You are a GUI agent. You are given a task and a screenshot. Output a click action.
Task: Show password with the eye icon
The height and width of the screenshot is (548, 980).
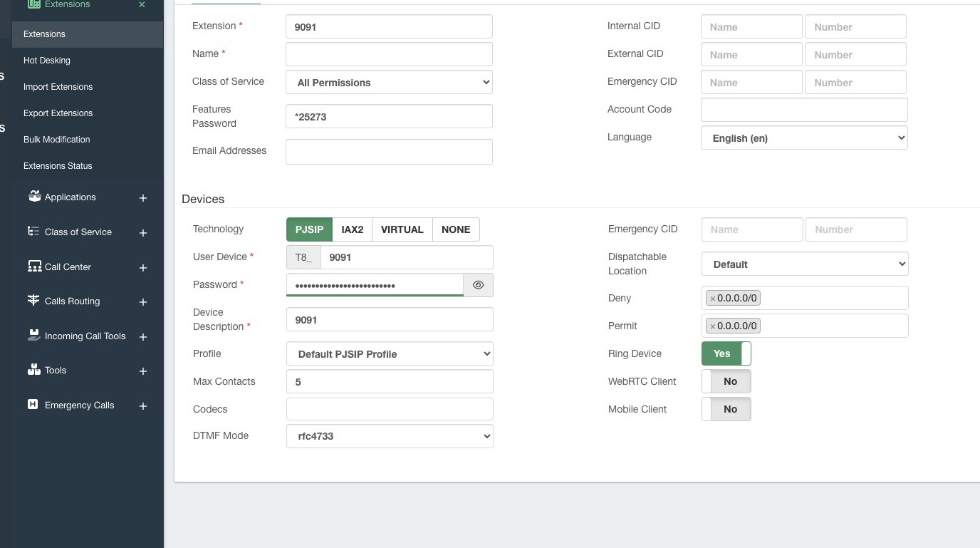[x=478, y=285]
